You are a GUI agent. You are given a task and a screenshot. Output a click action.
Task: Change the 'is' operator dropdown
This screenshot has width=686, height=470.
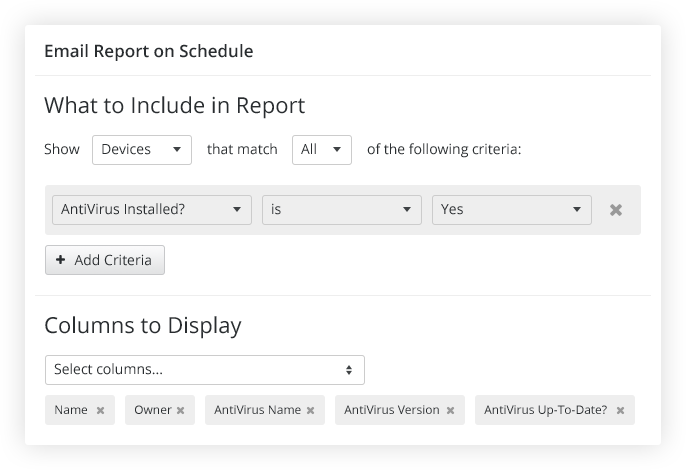coord(341,210)
